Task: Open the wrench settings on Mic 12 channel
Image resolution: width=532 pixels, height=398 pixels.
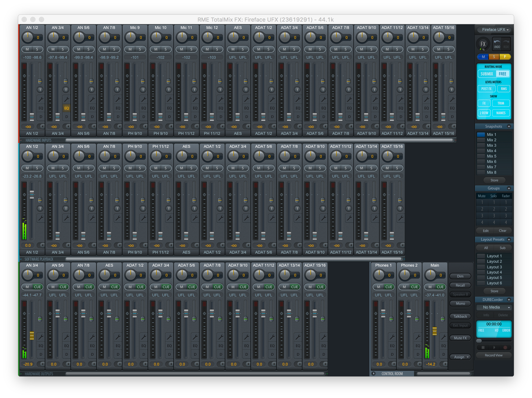Action: tap(221, 99)
